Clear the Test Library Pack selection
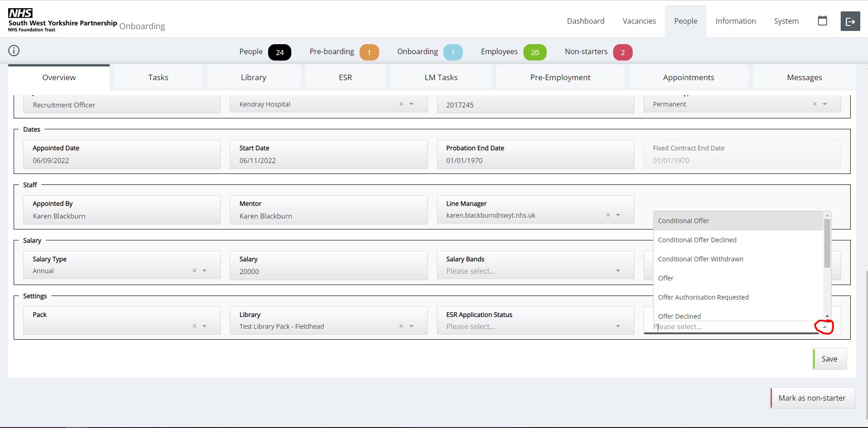Screen dimensions: 868x428 401,326
